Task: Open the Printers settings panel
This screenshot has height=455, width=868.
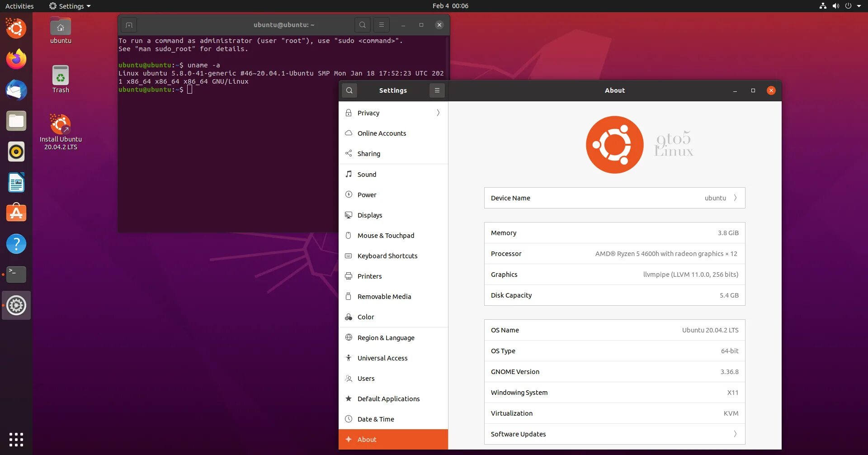Action: point(393,276)
